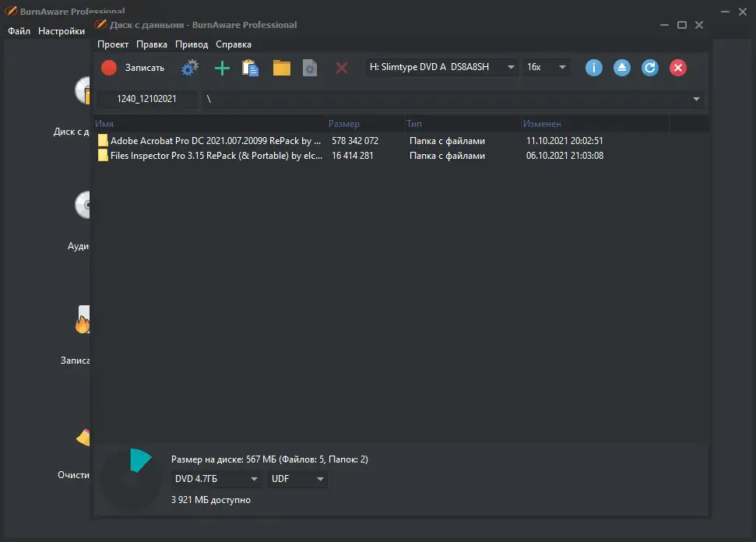
Task: Click data disc icon in main window
Action: (83, 90)
